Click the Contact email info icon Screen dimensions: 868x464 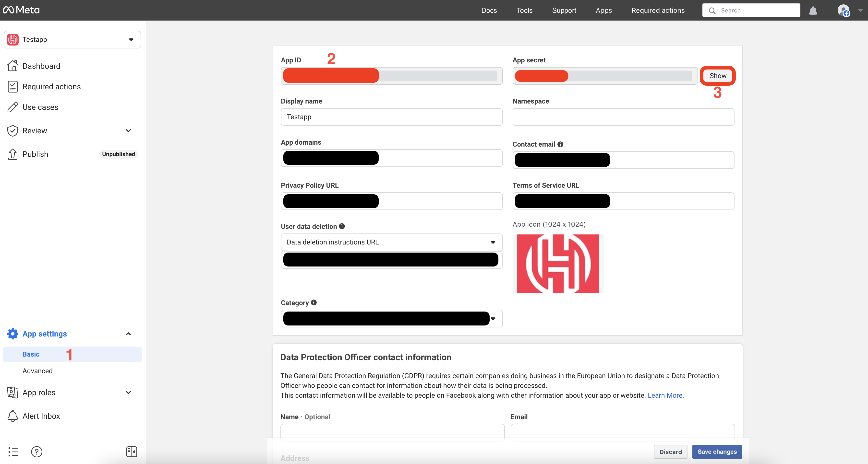click(560, 144)
